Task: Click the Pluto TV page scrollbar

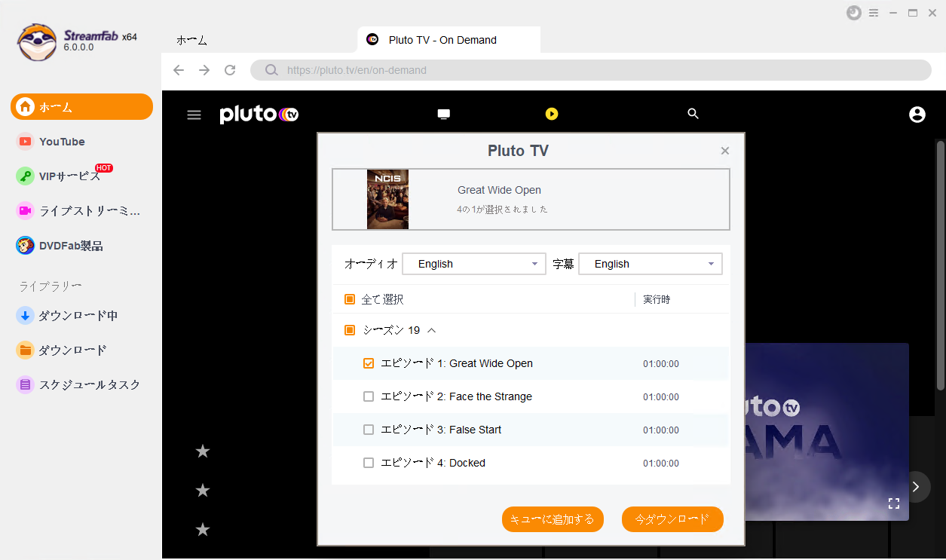Action: click(940, 264)
